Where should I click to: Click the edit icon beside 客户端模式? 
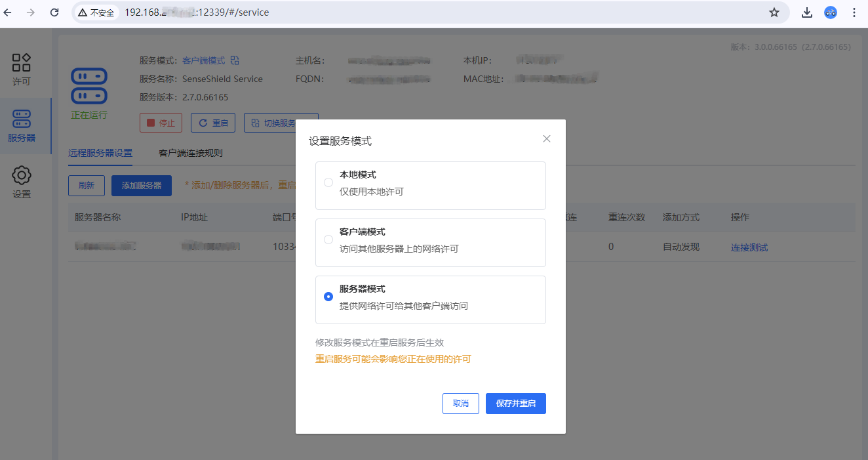[235, 60]
